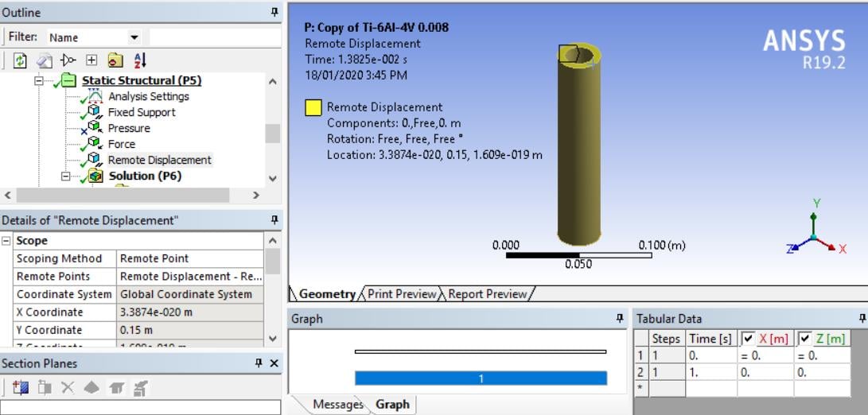The width and height of the screenshot is (868, 415).
Task: Click the blue step 1 bar in Graph
Action: [x=481, y=378]
